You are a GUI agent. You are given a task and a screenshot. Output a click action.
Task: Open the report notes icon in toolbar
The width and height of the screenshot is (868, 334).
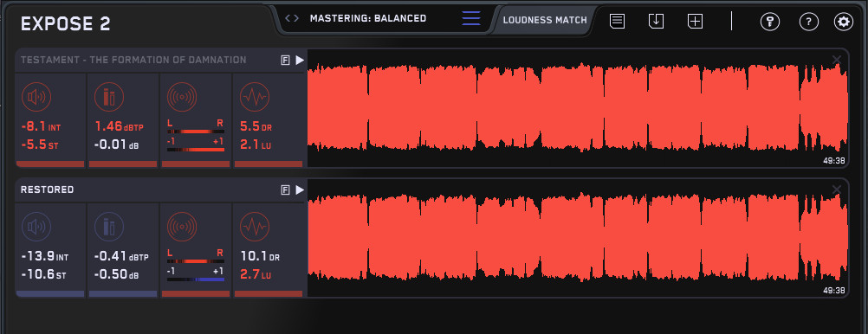618,22
